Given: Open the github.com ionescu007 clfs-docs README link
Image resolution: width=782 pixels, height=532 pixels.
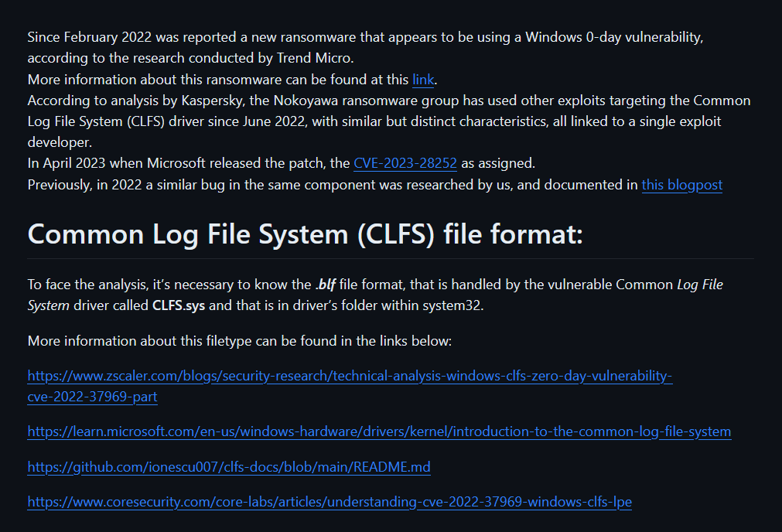Looking at the screenshot, I should pos(229,467).
